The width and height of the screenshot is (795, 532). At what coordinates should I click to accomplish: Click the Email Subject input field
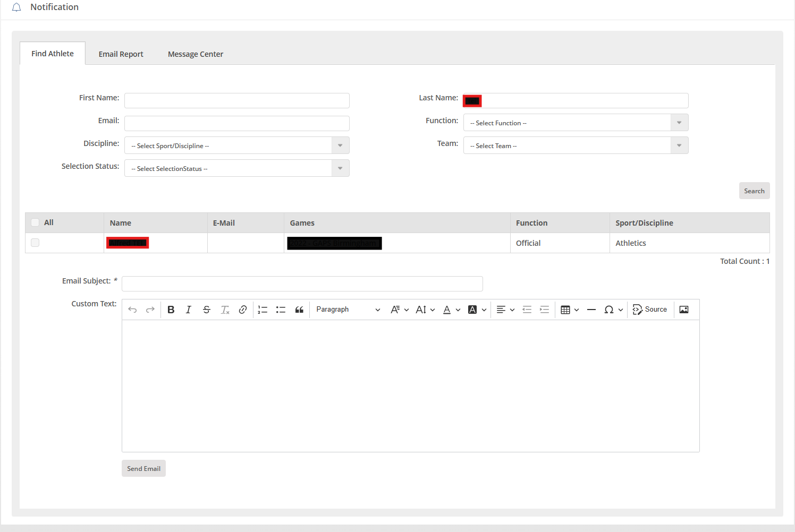[x=302, y=284]
